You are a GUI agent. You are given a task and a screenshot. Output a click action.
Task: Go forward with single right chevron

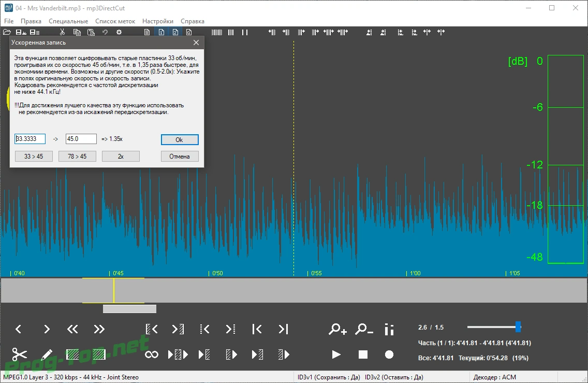coord(47,329)
